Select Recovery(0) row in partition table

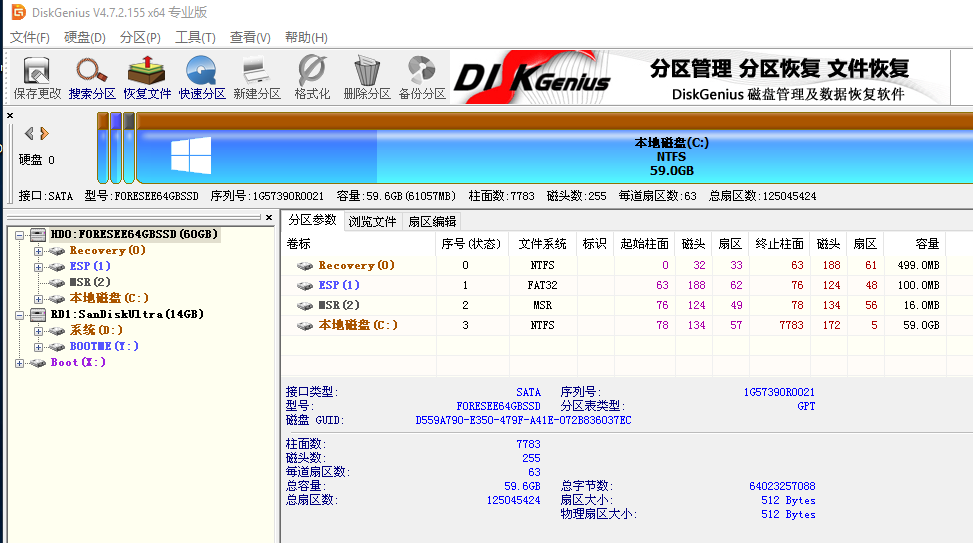click(613, 266)
